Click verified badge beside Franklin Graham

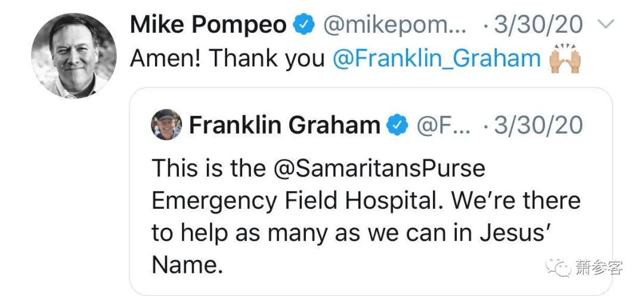point(397,125)
